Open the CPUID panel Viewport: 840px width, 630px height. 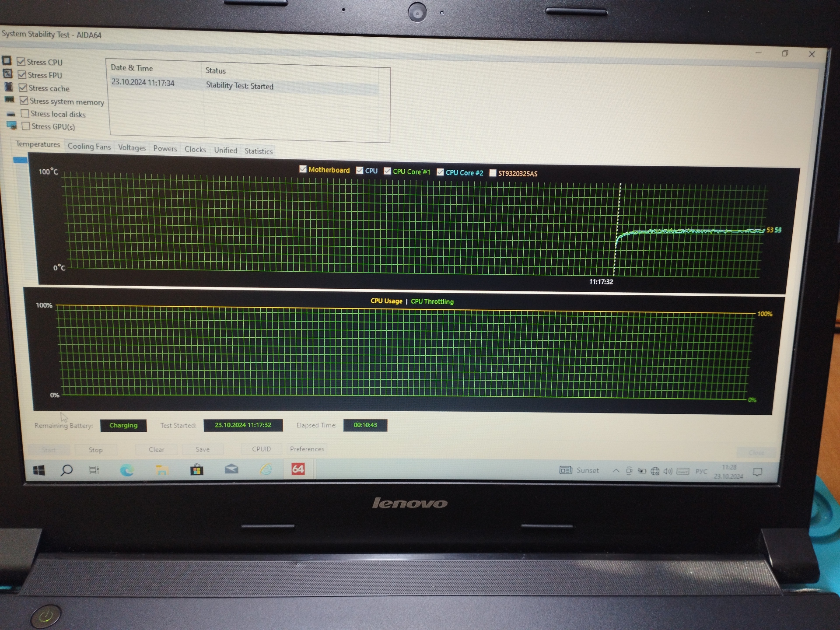pyautogui.click(x=261, y=449)
